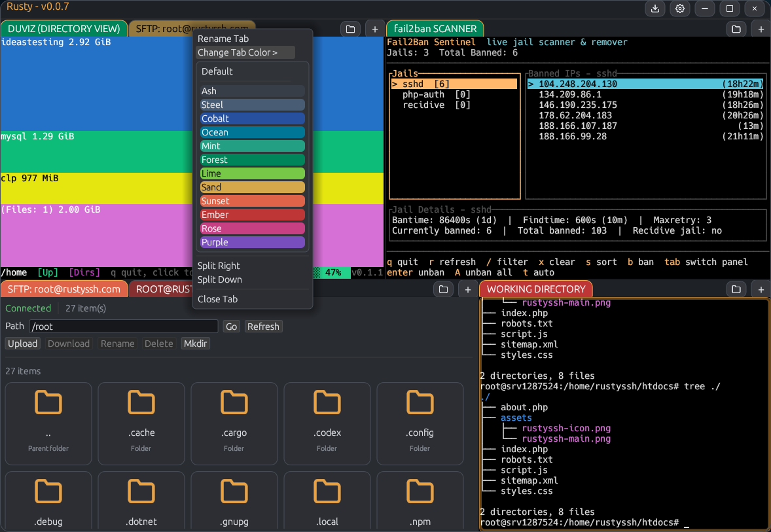Pick the Cobalt tab color swatch
771x532 pixels.
[x=253, y=118]
